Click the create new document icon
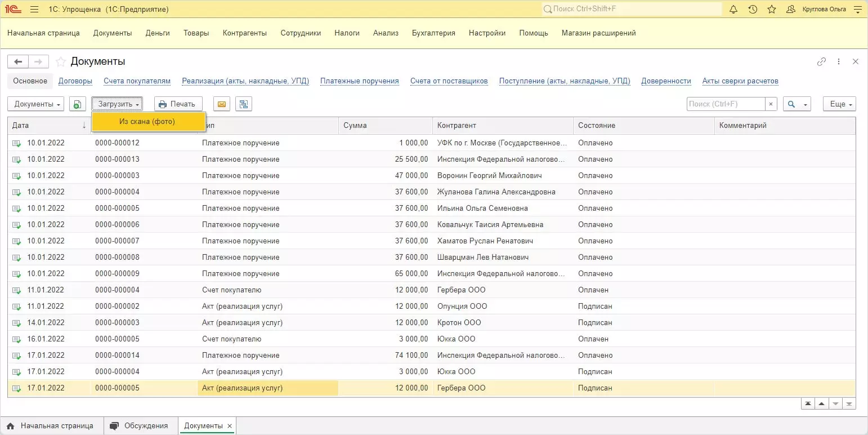The image size is (868, 435). point(77,104)
